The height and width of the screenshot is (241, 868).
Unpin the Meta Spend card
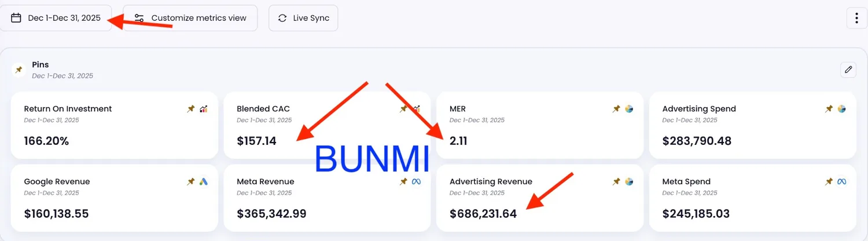[829, 182]
